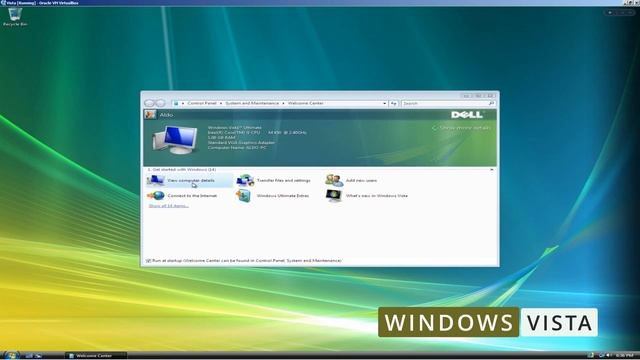640x360 pixels.
Task: Click the Control Panel icon in address bar
Action: point(176,104)
